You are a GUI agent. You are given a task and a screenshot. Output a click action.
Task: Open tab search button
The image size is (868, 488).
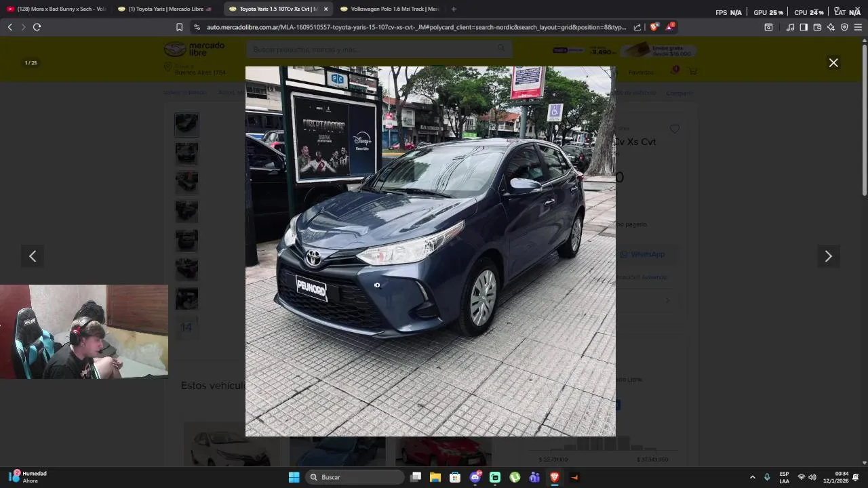coord(768,27)
